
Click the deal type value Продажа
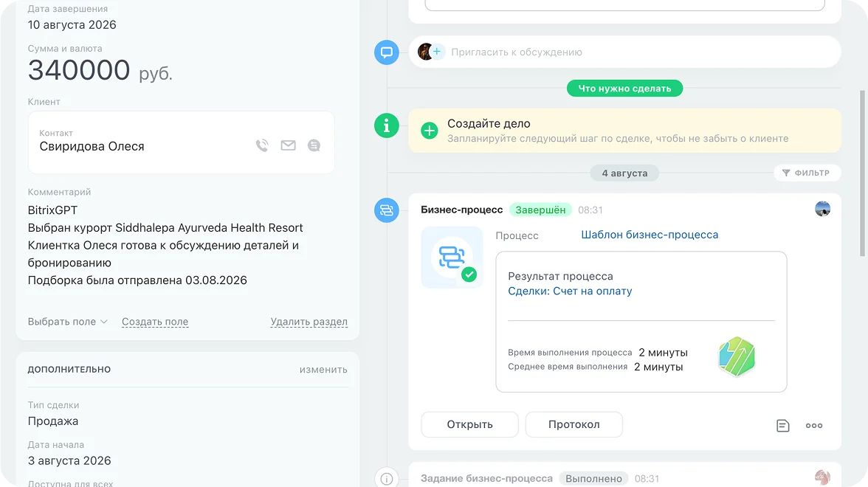pyautogui.click(x=53, y=421)
